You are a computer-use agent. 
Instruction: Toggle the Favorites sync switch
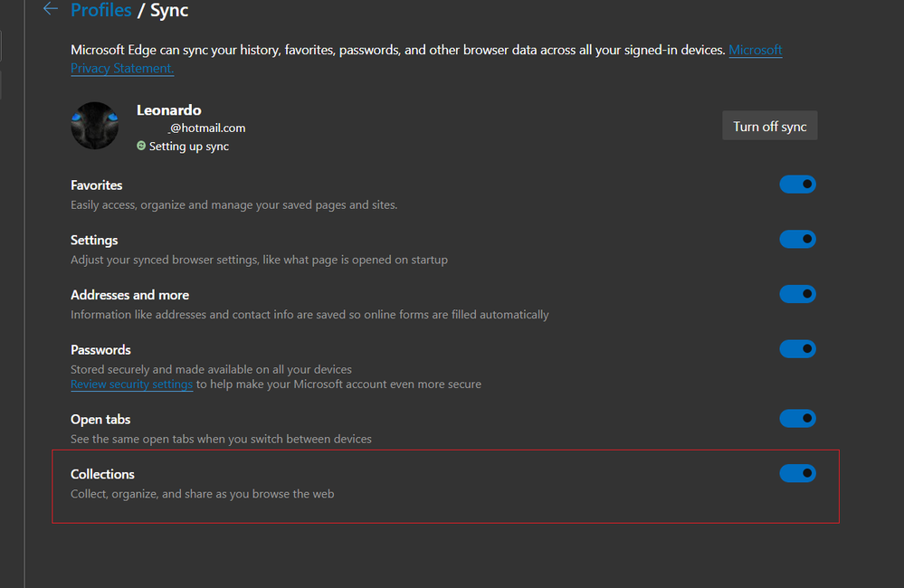797,185
